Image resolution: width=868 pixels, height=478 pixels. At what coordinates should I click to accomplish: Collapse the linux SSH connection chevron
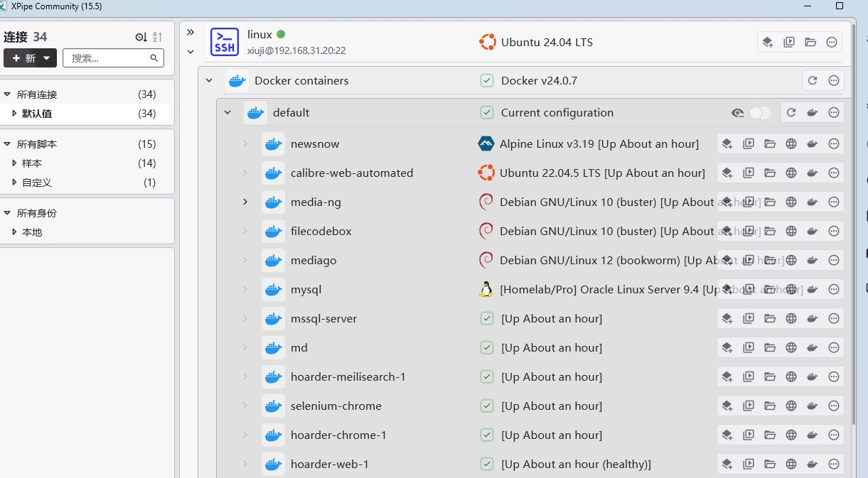(191, 51)
